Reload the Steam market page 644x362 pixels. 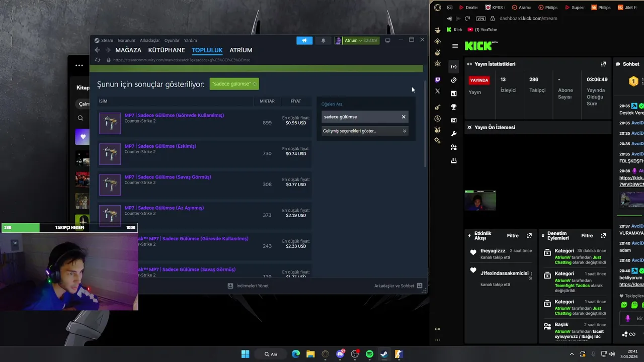tap(98, 60)
